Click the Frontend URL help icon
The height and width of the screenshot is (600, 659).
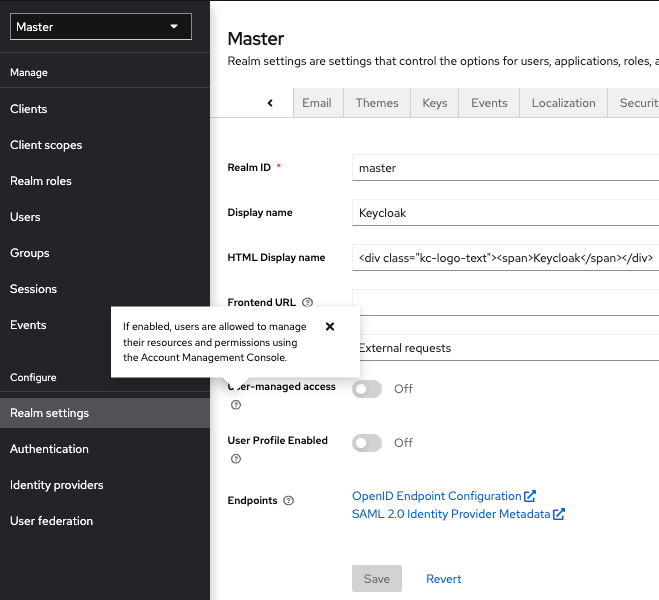tap(308, 302)
